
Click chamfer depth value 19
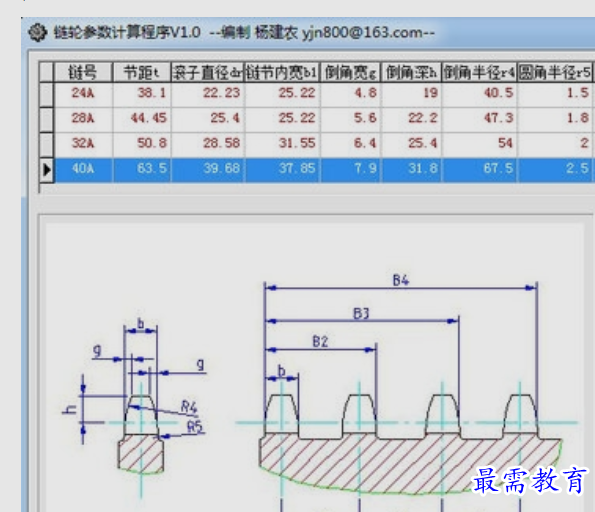click(431, 93)
